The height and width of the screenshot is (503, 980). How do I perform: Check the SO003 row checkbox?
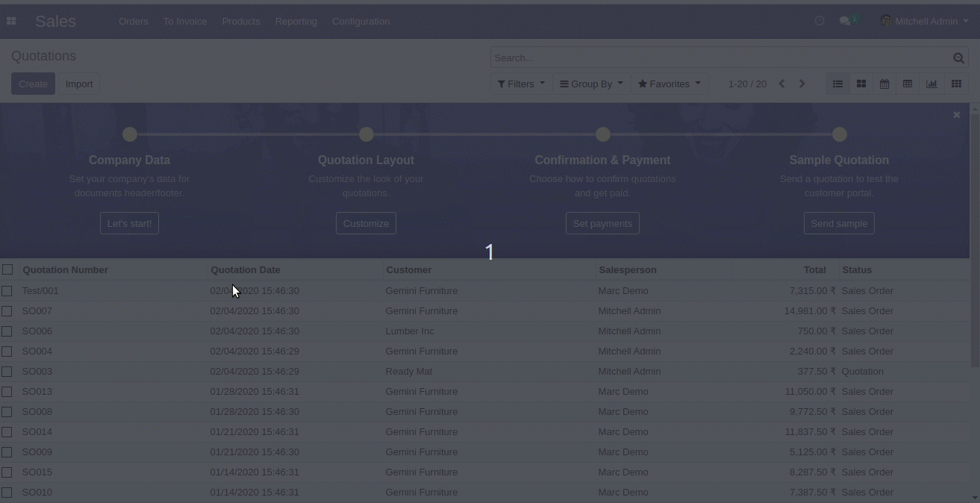pyautogui.click(x=7, y=371)
